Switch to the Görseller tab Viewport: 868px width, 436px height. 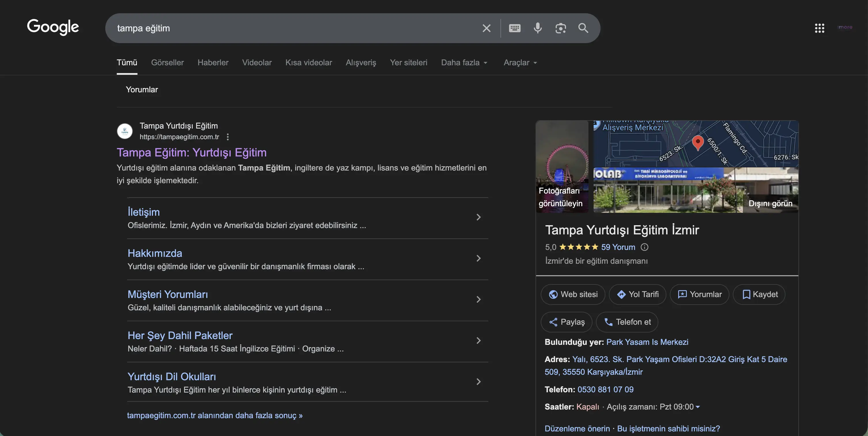[x=167, y=63]
